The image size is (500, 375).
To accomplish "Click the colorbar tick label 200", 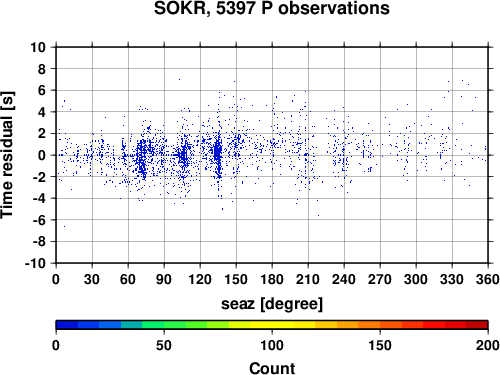I will tap(488, 345).
